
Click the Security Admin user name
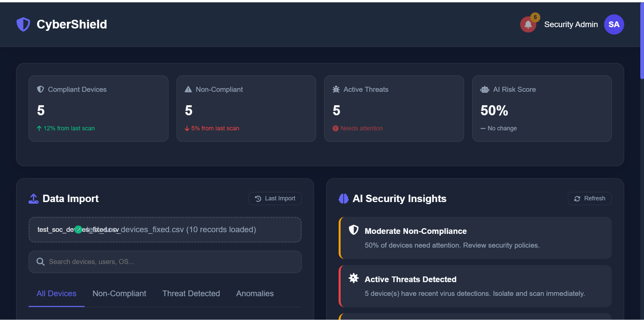[571, 24]
